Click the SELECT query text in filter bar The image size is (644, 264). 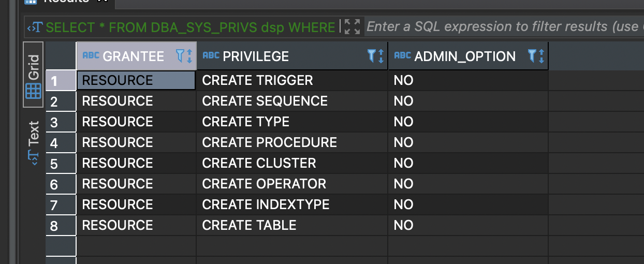click(191, 27)
